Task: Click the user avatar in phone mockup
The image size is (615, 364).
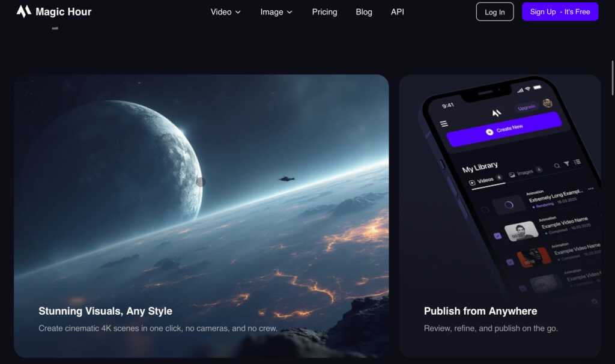Action: point(548,103)
